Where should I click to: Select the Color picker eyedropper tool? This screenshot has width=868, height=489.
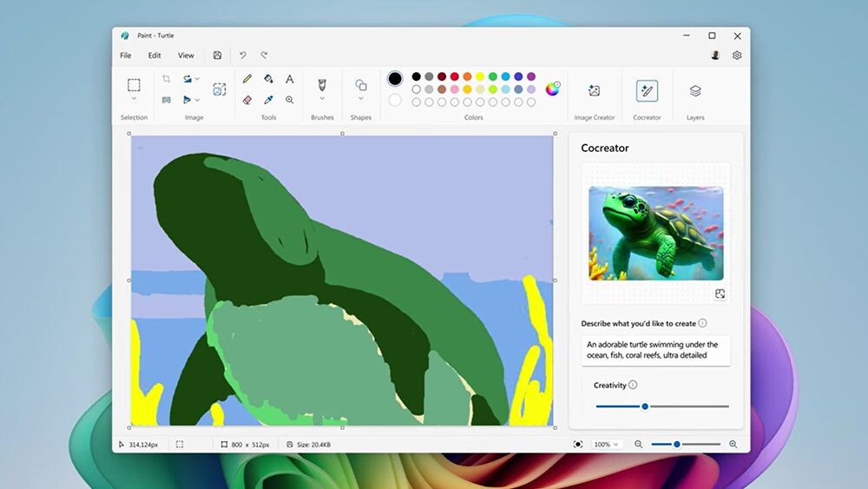(268, 100)
